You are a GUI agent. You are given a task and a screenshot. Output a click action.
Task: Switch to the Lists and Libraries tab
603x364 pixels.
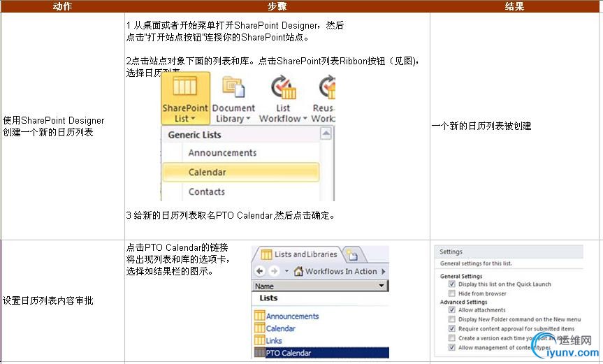pos(298,254)
